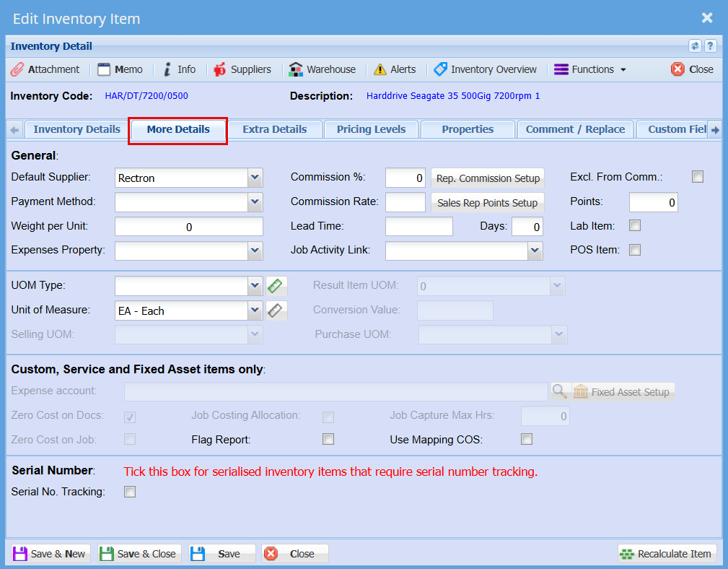
Task: Tick the POS Item checkbox
Action: click(635, 250)
